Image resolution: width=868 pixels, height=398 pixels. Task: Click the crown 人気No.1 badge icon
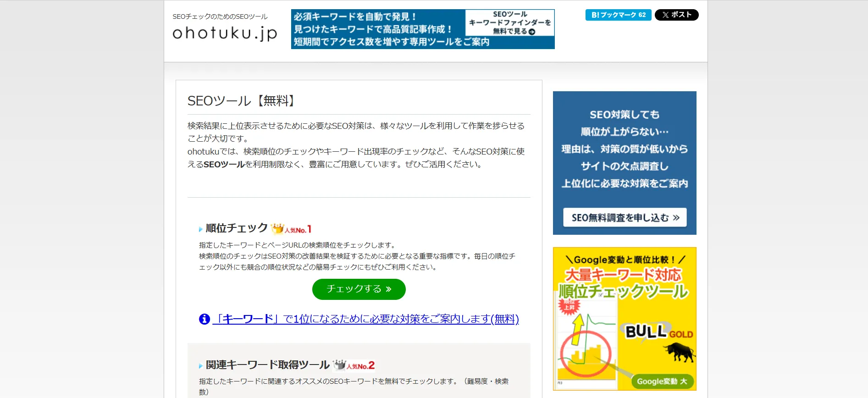(x=291, y=228)
